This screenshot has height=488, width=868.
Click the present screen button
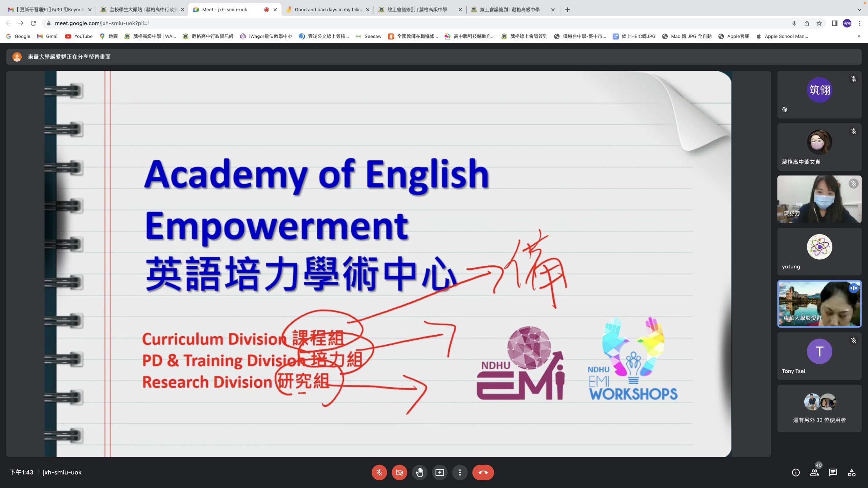(440, 472)
